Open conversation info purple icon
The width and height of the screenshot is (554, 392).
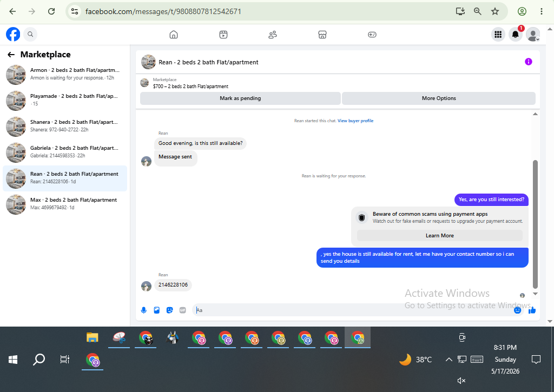pos(528,62)
